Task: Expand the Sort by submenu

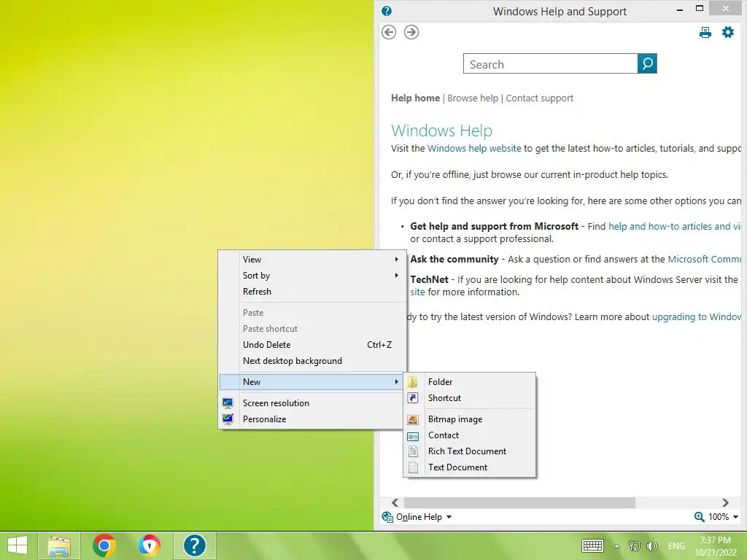Action: click(x=311, y=275)
